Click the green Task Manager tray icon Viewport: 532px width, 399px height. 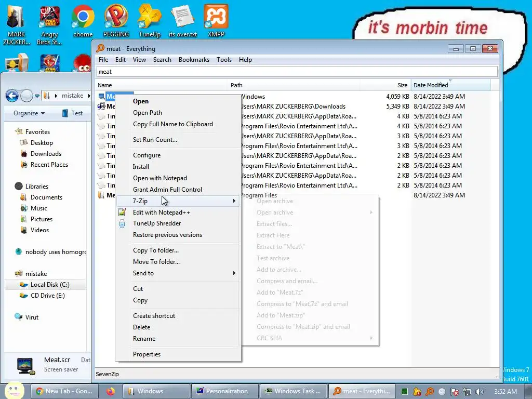click(404, 392)
